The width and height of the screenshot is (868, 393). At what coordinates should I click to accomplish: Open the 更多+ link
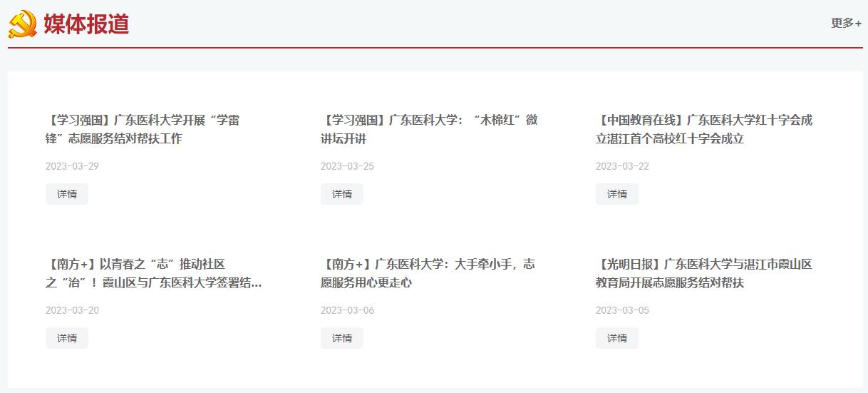(x=846, y=23)
